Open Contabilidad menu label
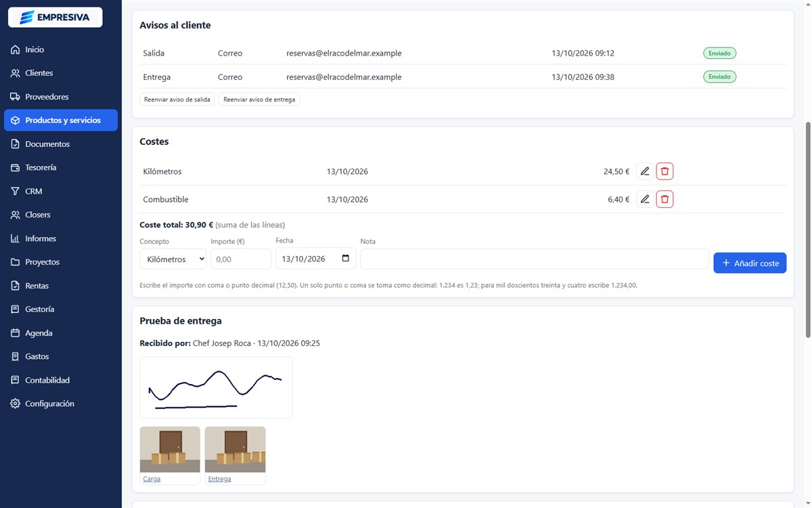This screenshot has height=508, width=812. pos(47,380)
